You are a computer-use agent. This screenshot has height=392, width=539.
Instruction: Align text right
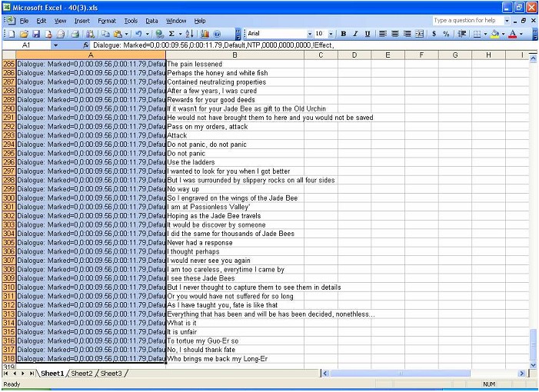point(408,34)
